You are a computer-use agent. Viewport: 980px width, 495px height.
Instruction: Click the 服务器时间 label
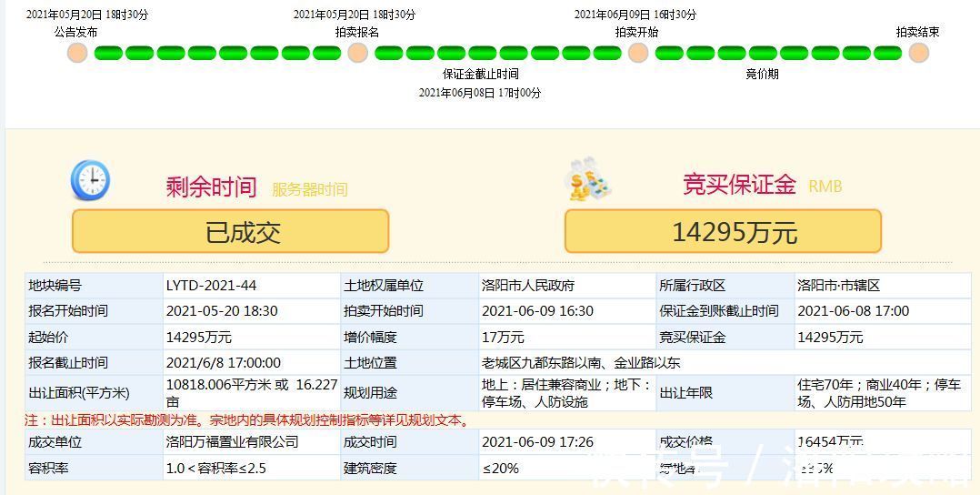(309, 189)
